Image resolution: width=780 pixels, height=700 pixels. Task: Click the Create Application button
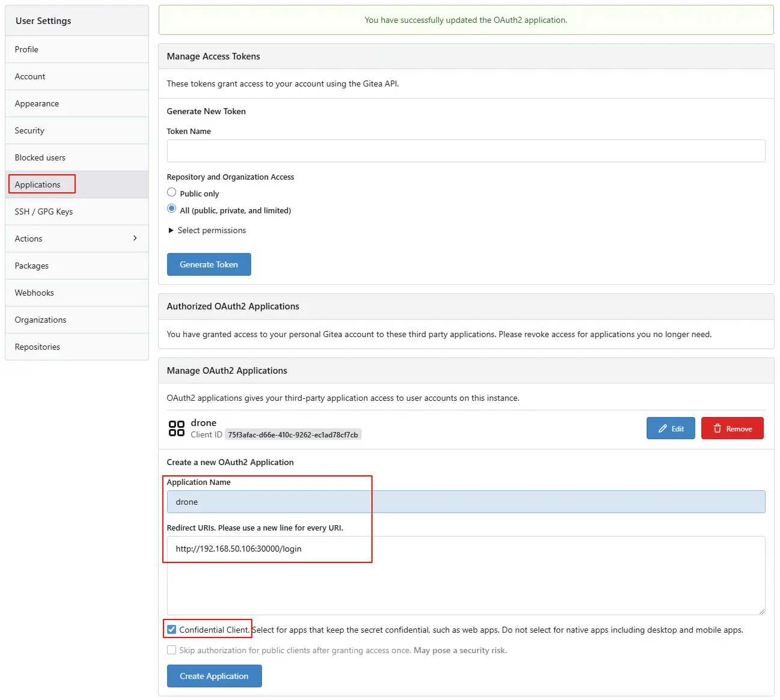tap(214, 676)
